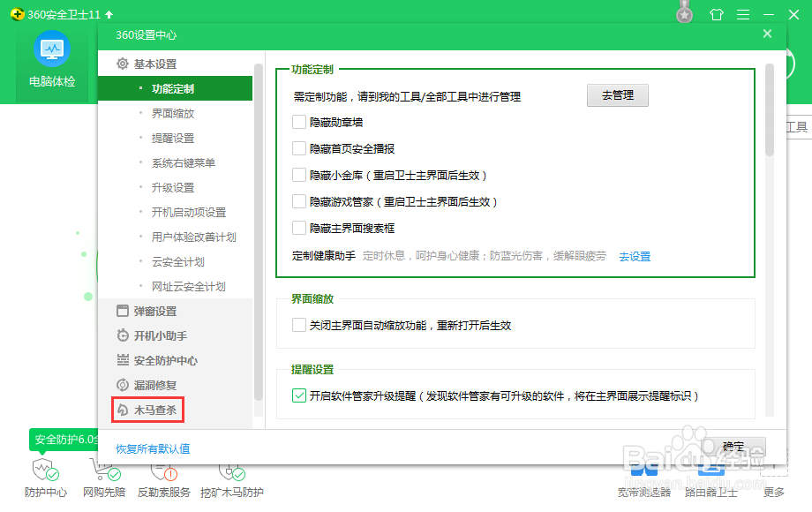This screenshot has width=812, height=512.
Task: Check 关闭主界面自动缩放功能 checkbox
Action: (x=299, y=325)
